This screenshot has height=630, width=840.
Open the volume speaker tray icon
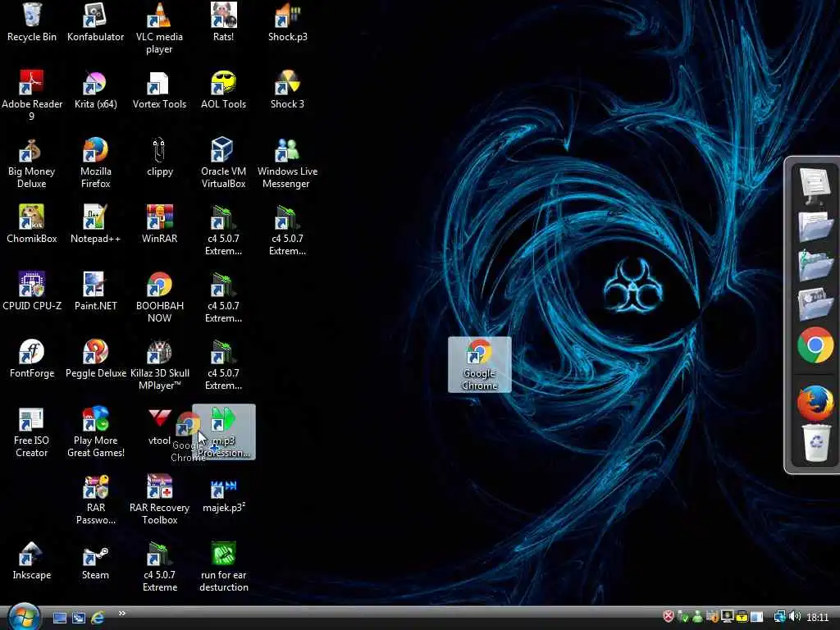(x=795, y=617)
